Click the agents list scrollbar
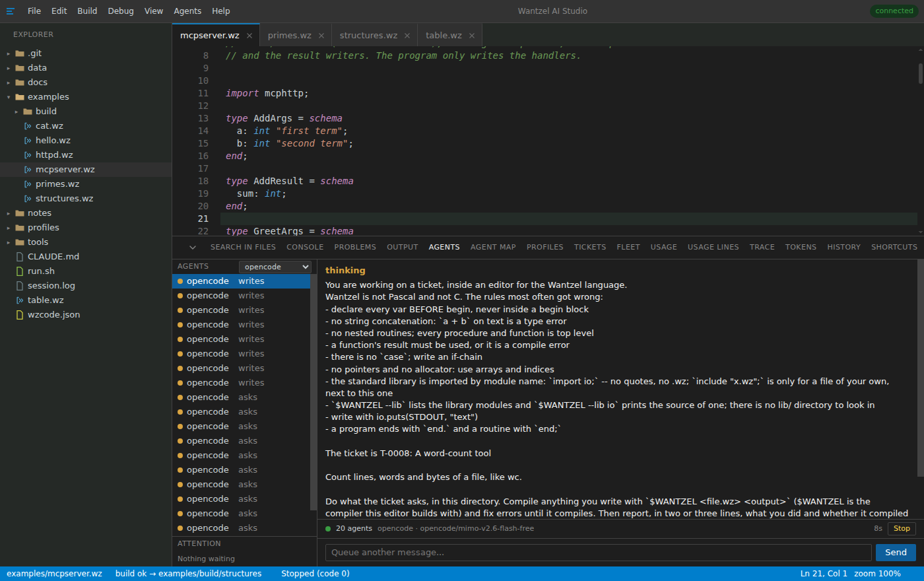This screenshot has height=581, width=924. coord(313,393)
